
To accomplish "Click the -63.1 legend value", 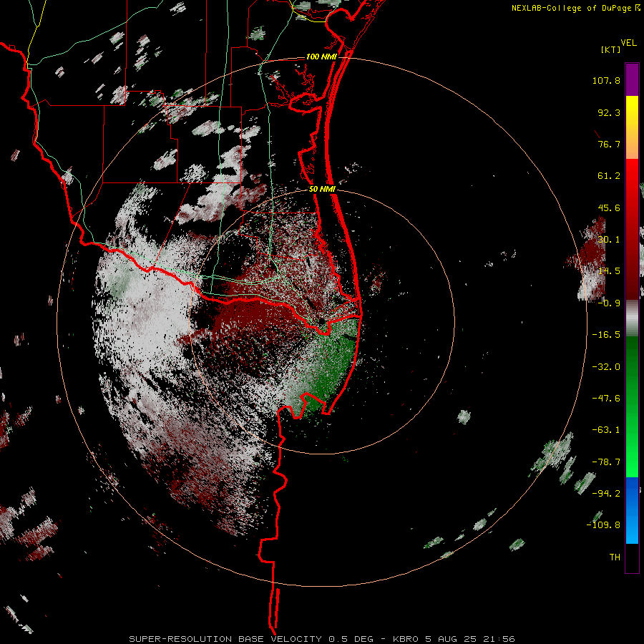I will 606,430.
